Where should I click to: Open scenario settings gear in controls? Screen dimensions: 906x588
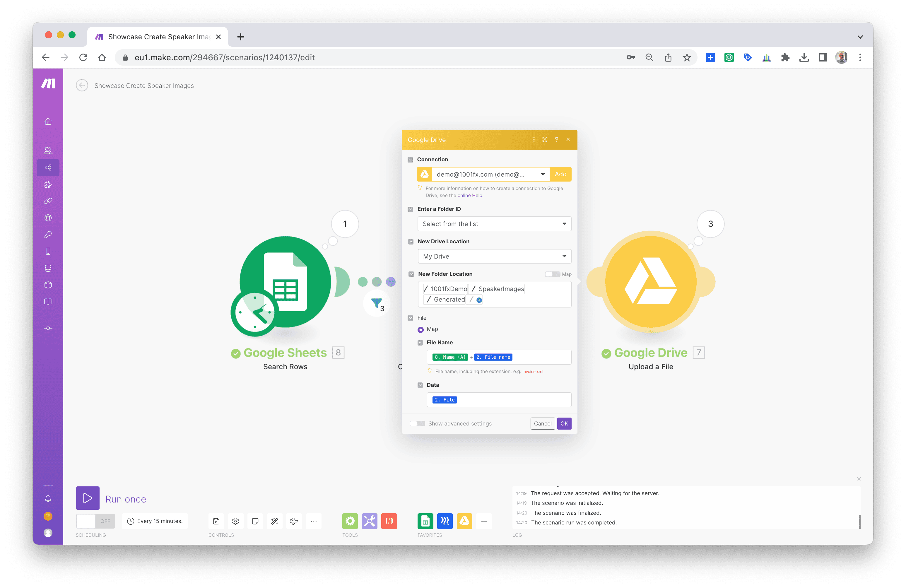[x=235, y=521]
